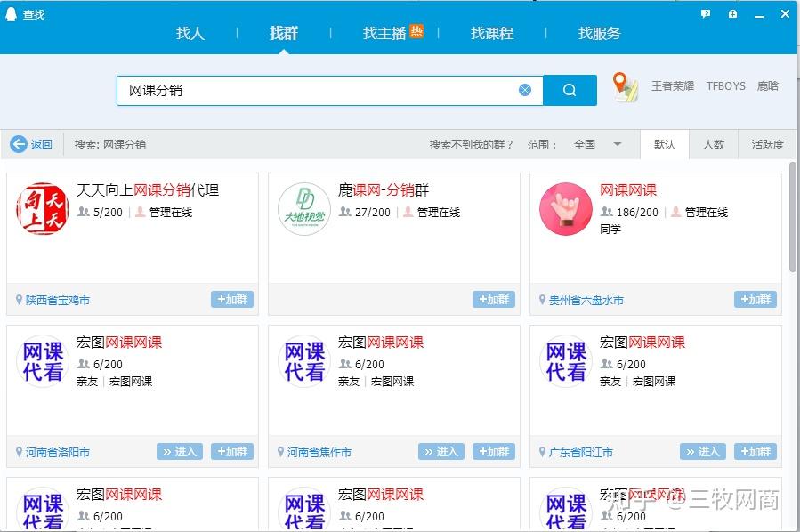
Task: Sort results by 人数
Action: [x=714, y=145]
